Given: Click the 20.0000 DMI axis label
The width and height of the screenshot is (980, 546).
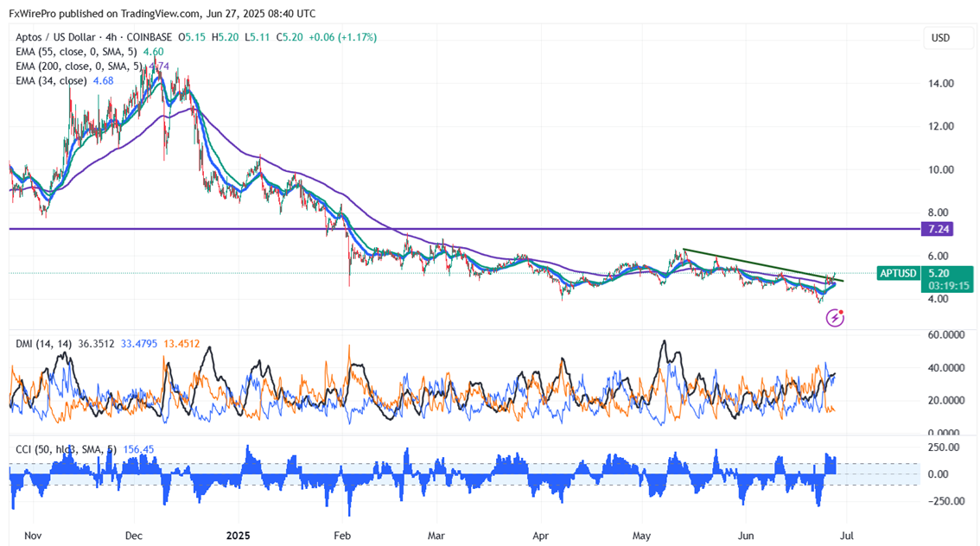Looking at the screenshot, I should [947, 401].
